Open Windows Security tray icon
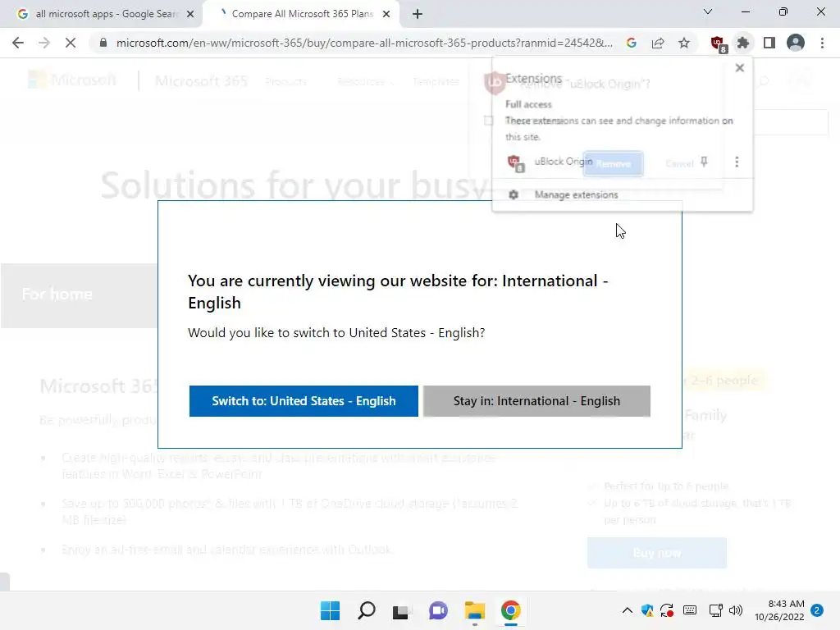This screenshot has height=630, width=840. [x=647, y=610]
